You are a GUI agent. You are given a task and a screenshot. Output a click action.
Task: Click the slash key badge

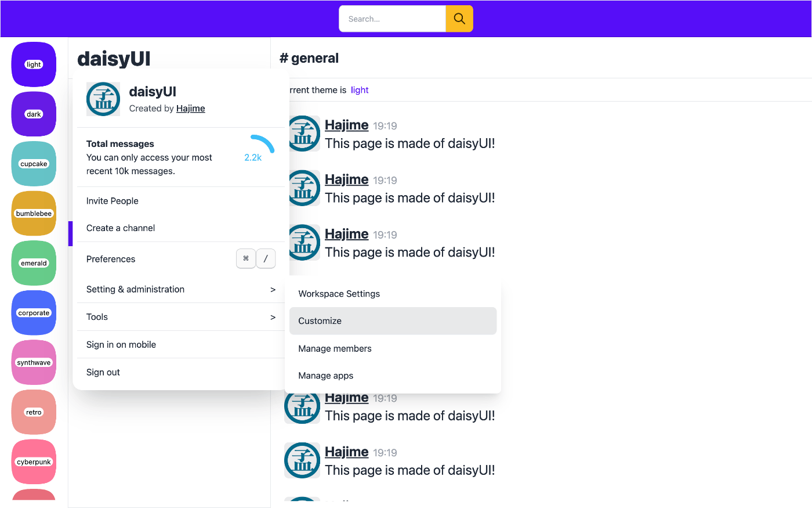(x=266, y=258)
